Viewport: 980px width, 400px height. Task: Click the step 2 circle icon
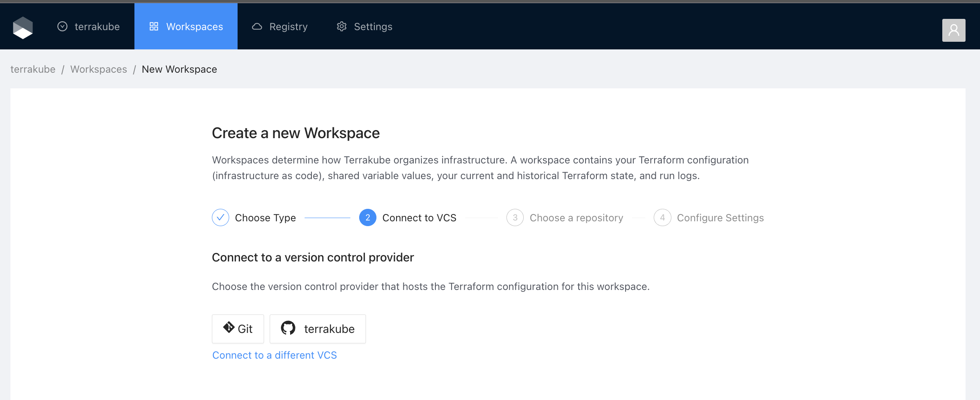[x=368, y=218]
